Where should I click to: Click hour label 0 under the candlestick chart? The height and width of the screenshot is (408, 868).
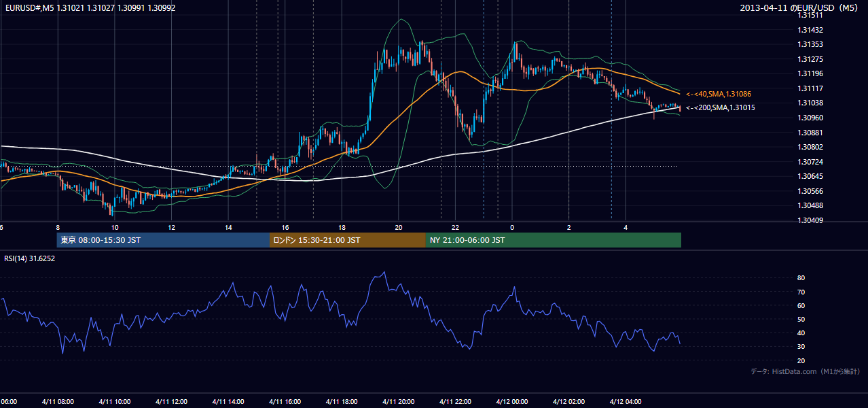point(512,227)
